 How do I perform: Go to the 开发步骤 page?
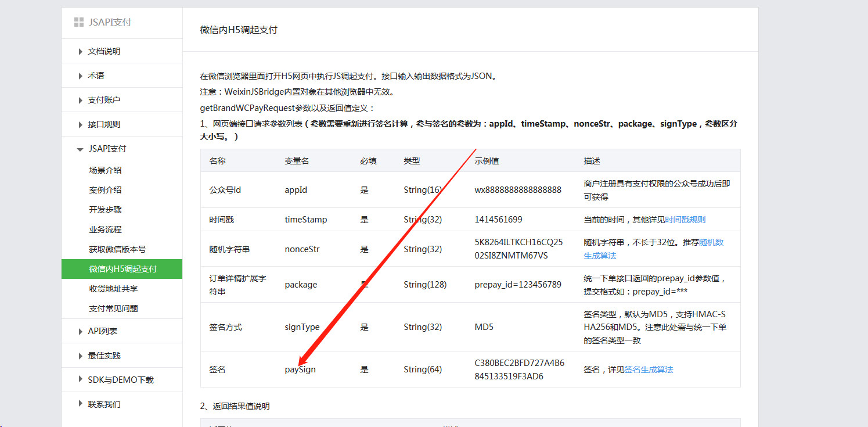105,210
